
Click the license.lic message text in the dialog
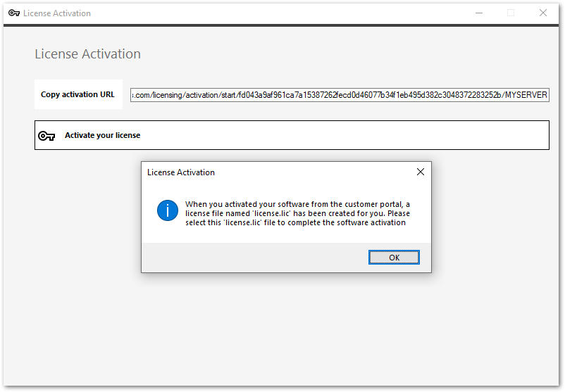tap(297, 213)
